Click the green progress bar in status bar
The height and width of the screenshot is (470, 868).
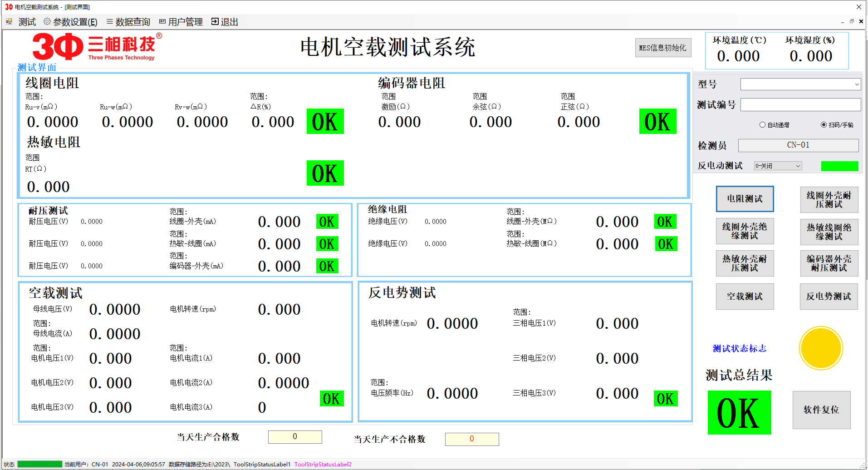41,464
